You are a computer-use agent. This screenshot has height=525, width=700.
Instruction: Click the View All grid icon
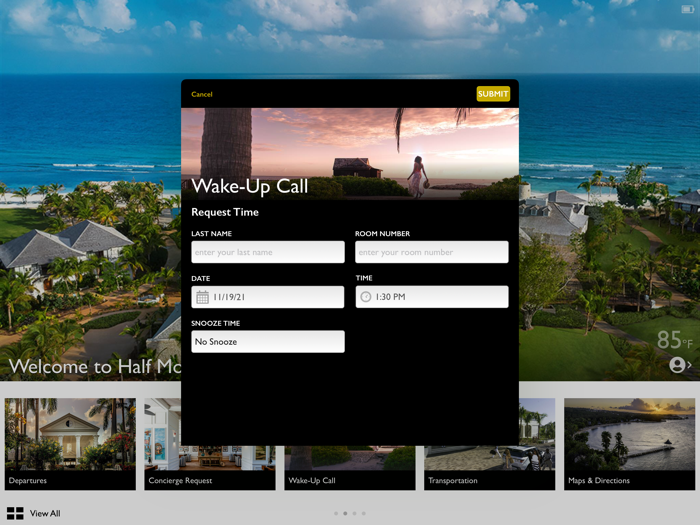click(x=15, y=513)
